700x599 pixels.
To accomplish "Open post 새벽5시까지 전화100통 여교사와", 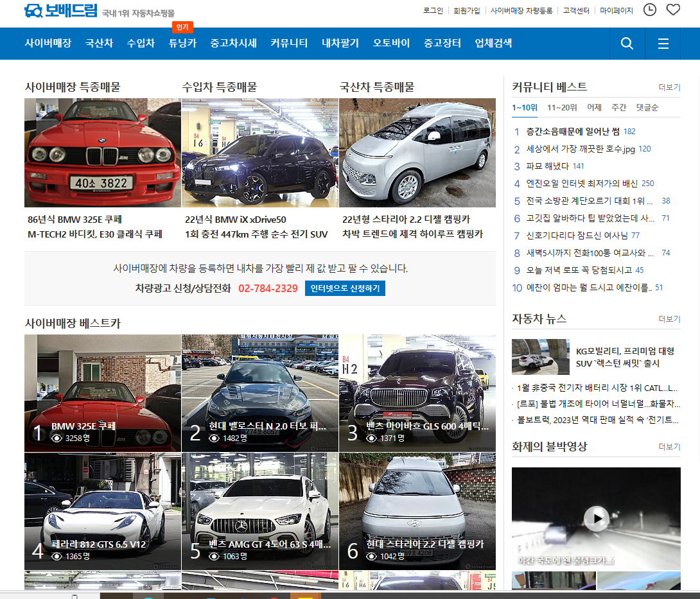I will pos(590,253).
